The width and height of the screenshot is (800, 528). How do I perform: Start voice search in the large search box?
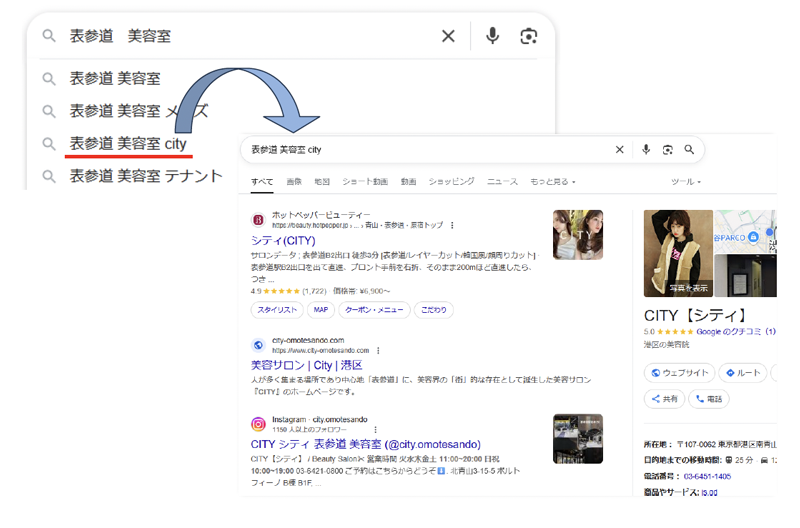pos(492,36)
